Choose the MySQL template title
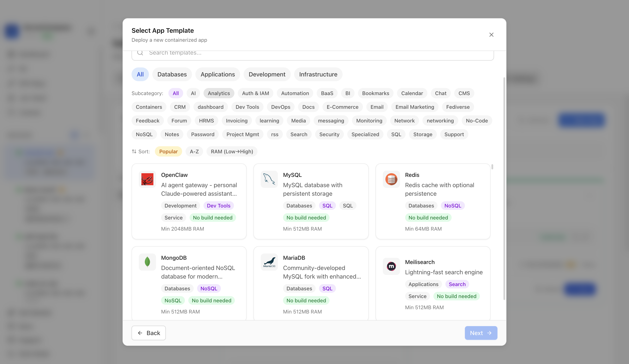This screenshot has height=364, width=629. 292,175
